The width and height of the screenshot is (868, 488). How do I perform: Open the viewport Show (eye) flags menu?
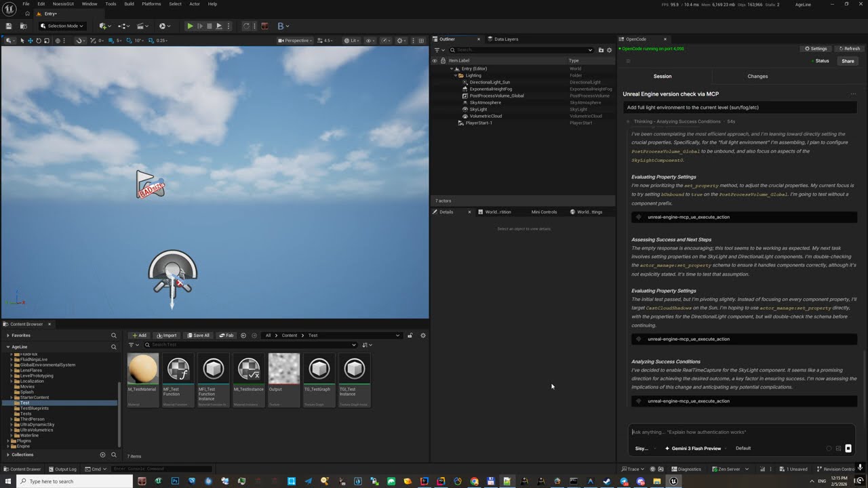(x=370, y=41)
